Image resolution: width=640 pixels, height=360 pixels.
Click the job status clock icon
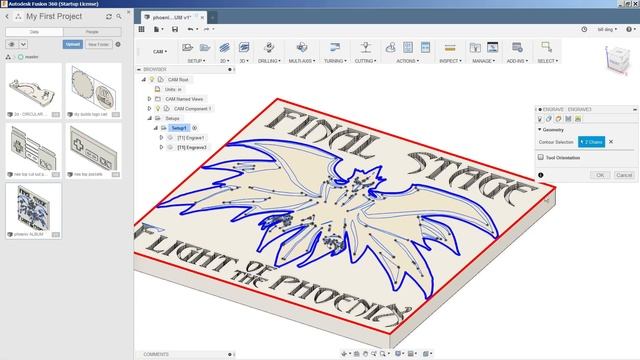coord(584,29)
